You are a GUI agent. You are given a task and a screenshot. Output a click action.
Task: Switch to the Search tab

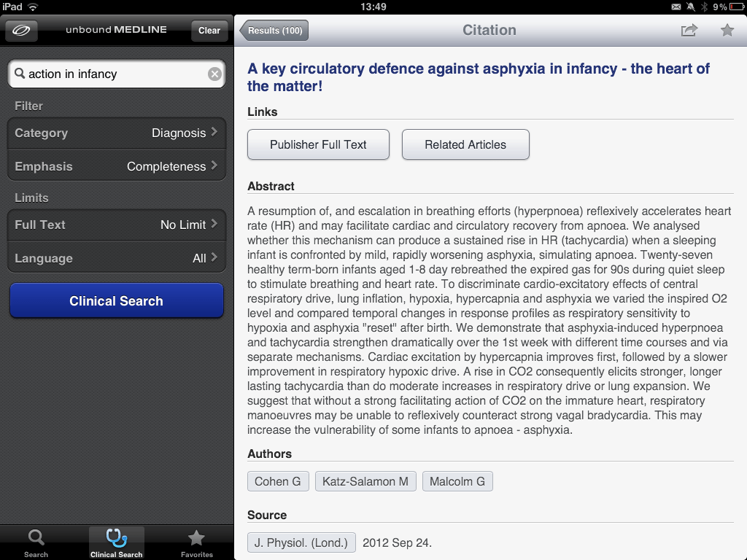(34, 541)
